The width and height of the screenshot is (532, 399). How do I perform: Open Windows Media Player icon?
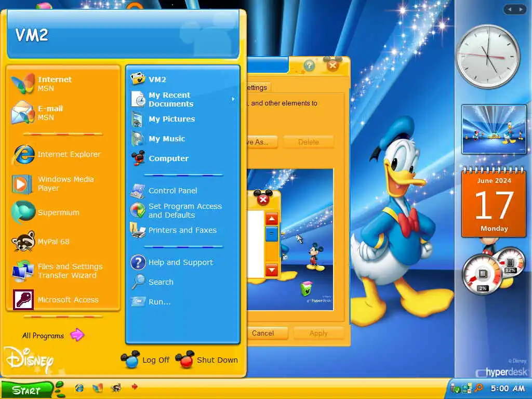click(22, 184)
